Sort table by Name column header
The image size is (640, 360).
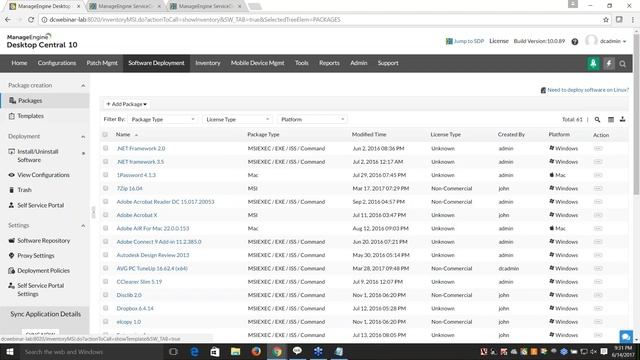tap(123, 134)
